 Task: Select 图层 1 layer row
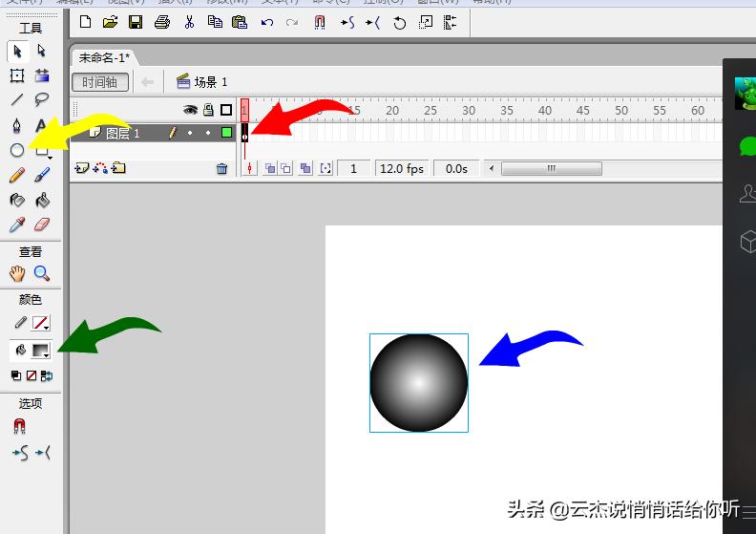(x=154, y=133)
